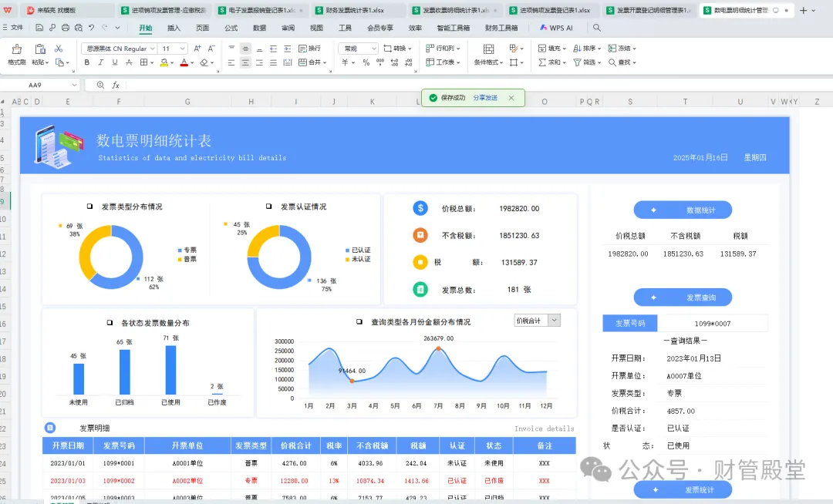The width and height of the screenshot is (833, 504).
Task: Click the zoom magnifier beside fx
Action: tap(100, 85)
